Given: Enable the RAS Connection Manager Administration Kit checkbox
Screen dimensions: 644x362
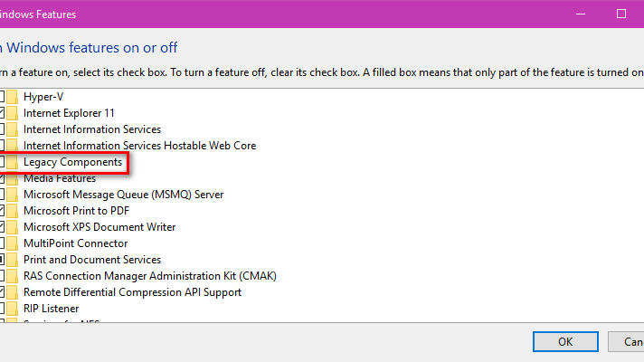Looking at the screenshot, I should pos(2,276).
